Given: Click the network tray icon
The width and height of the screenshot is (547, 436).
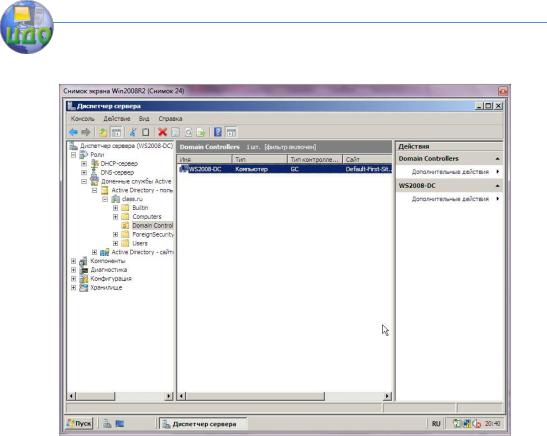Looking at the screenshot, I should click(467, 423).
